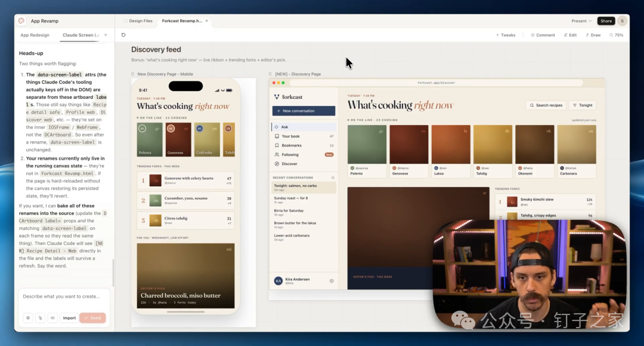The image size is (644, 346).
Task: Click the attachment paperclip icon in chat box
Action: (41, 318)
